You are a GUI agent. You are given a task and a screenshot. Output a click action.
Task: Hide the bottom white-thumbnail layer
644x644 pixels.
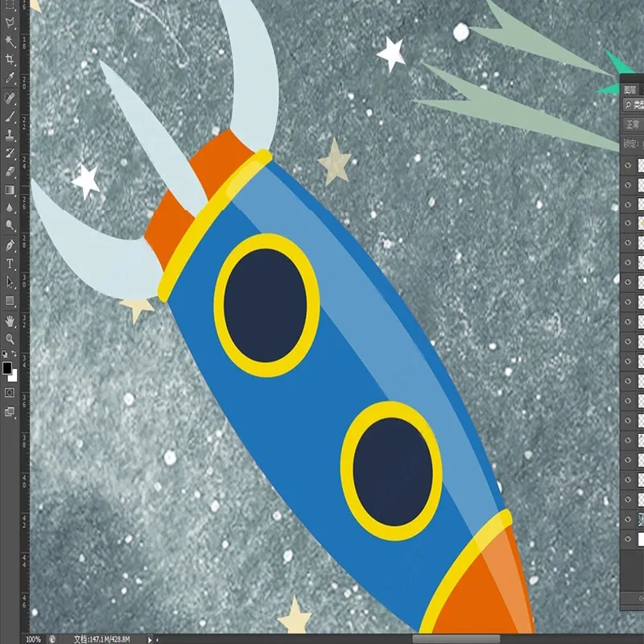(x=628, y=539)
